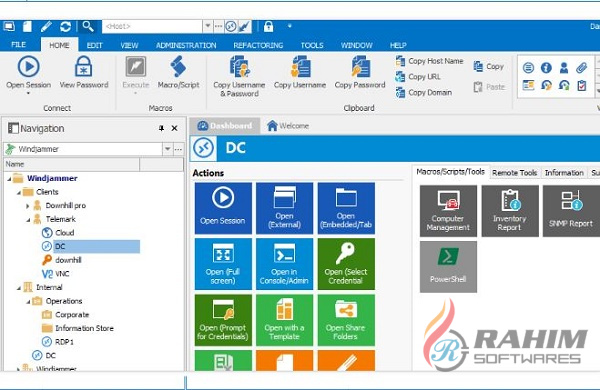Open the Windjammer data source dropdown
600x390 pixels.
[x=168, y=149]
